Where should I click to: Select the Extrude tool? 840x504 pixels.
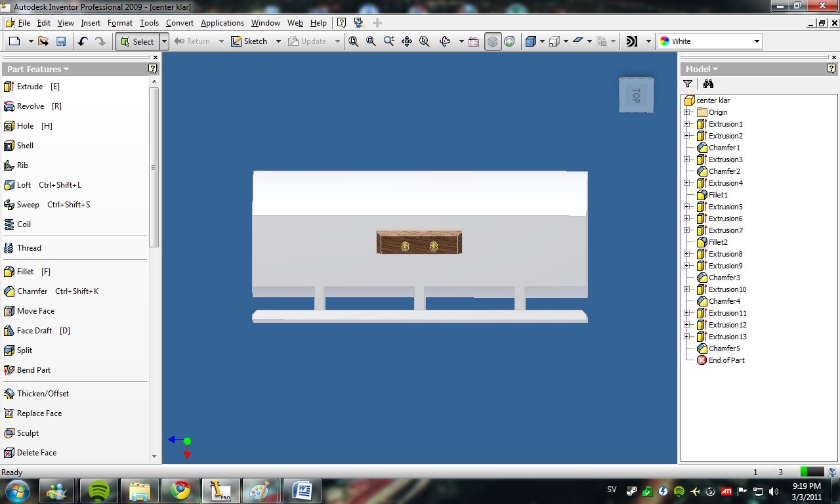pos(31,87)
